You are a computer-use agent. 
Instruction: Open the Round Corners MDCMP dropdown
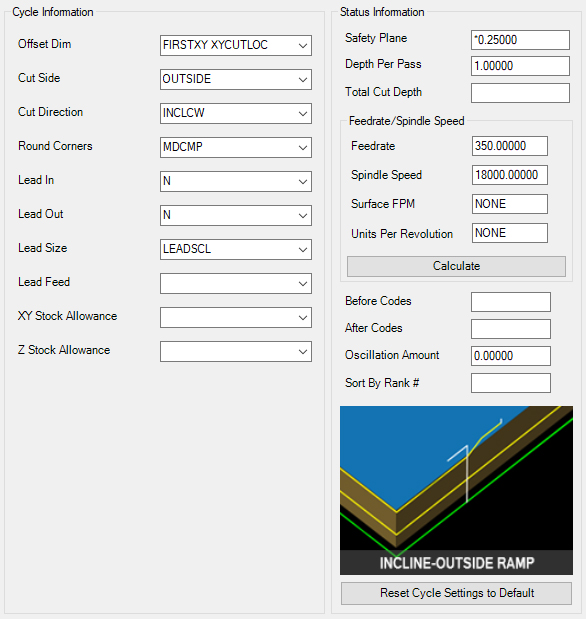click(236, 147)
